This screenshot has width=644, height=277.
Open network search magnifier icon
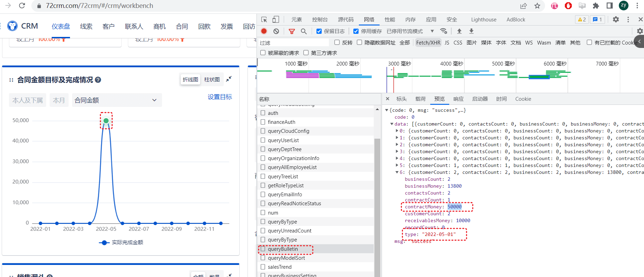(x=304, y=31)
